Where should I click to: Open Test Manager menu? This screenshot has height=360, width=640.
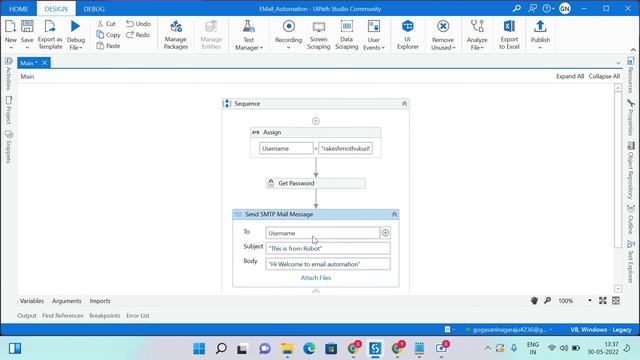click(249, 35)
